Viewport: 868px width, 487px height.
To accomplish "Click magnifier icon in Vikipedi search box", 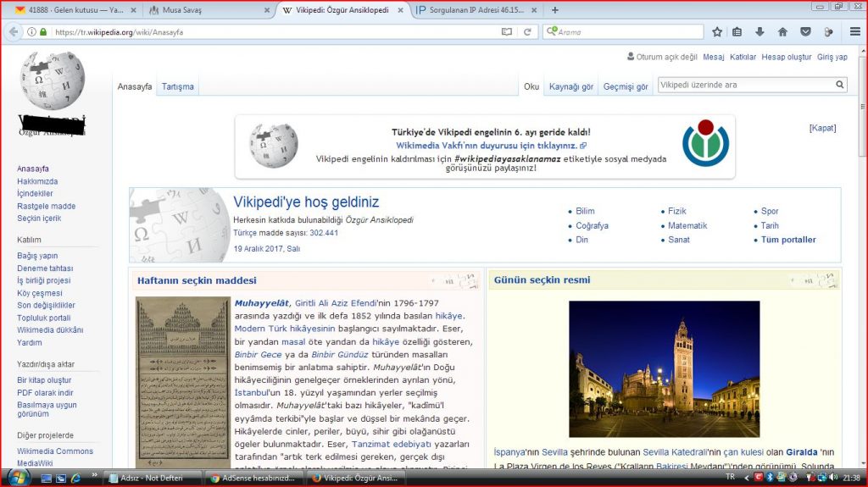I will (x=840, y=85).
